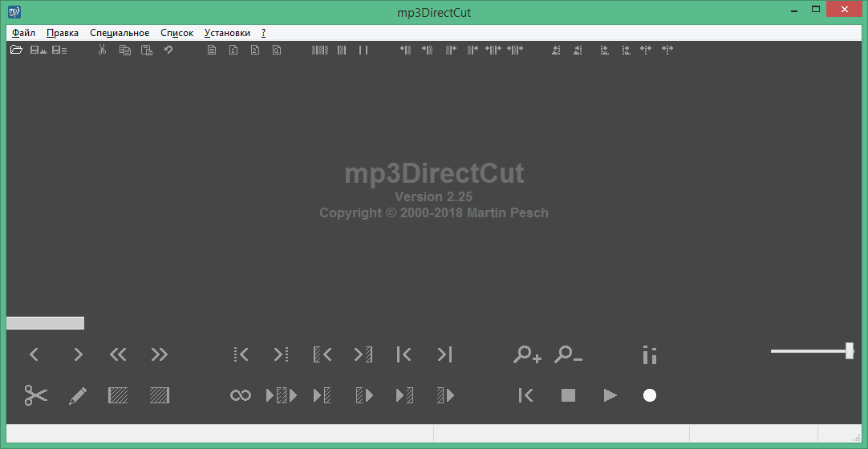Click the paste clipboard icon in top toolbar

147,50
